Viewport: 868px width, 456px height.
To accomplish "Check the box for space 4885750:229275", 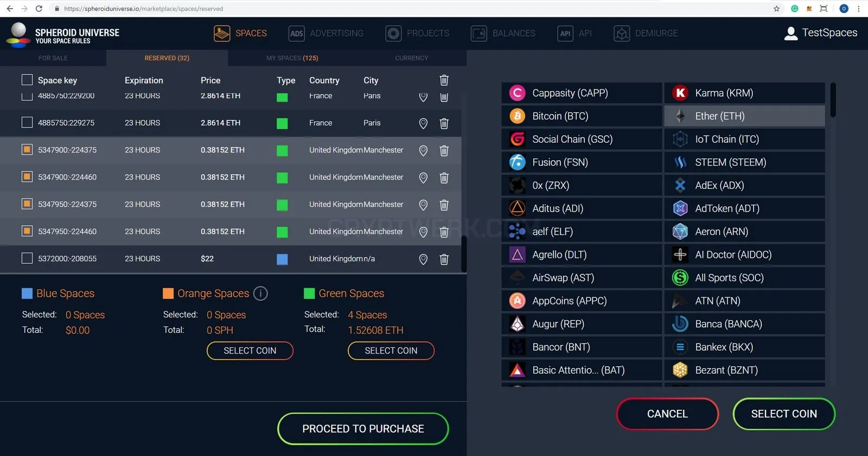I will [x=27, y=123].
